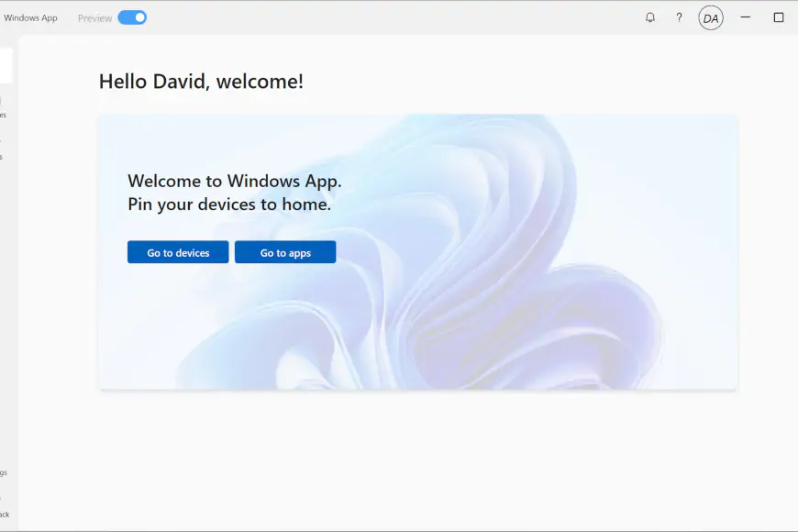Open help via question mark icon

pos(679,17)
